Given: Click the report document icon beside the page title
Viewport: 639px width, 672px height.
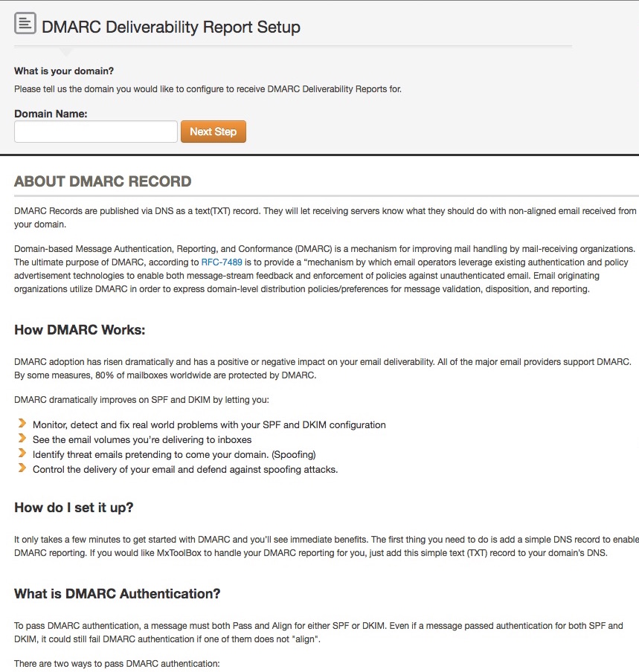Looking at the screenshot, I should [x=24, y=22].
